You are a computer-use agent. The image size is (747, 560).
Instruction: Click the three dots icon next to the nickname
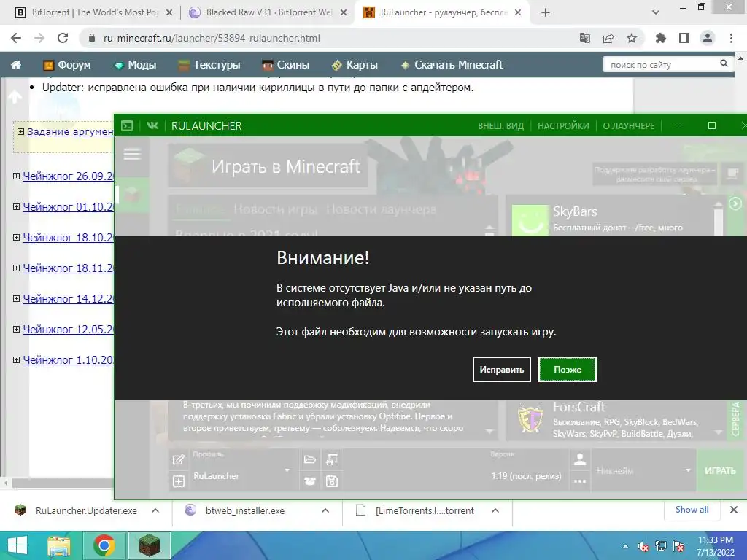tap(580, 481)
